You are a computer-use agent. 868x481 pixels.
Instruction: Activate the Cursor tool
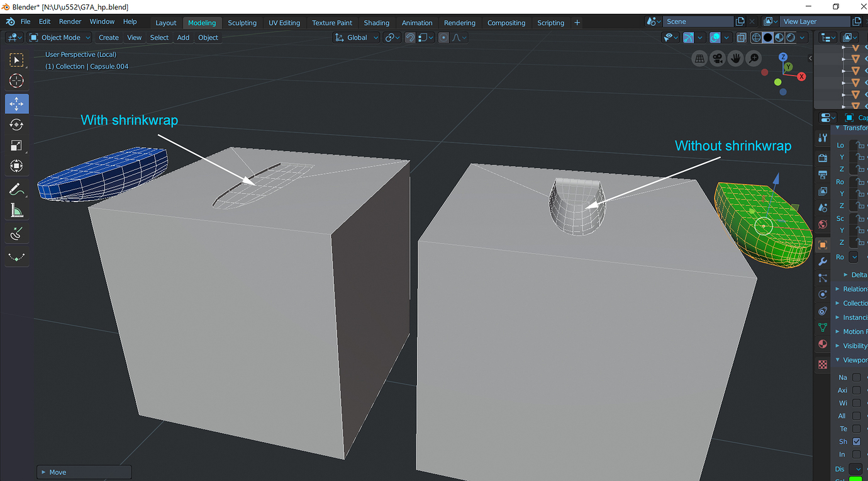coord(16,81)
